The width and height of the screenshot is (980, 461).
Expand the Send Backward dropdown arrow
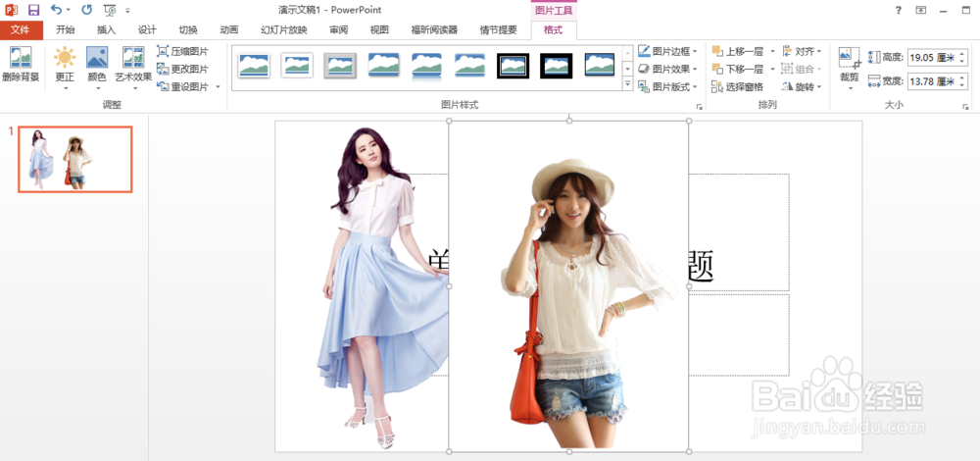click(x=772, y=69)
